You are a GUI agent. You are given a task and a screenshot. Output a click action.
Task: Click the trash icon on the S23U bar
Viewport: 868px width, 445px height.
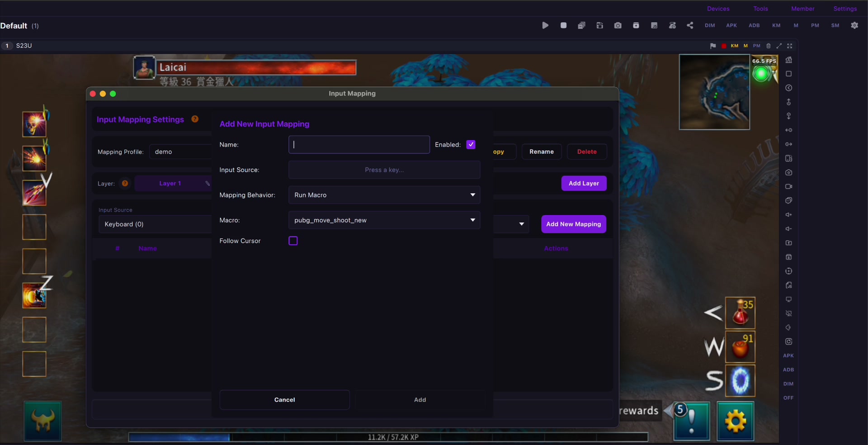point(768,46)
